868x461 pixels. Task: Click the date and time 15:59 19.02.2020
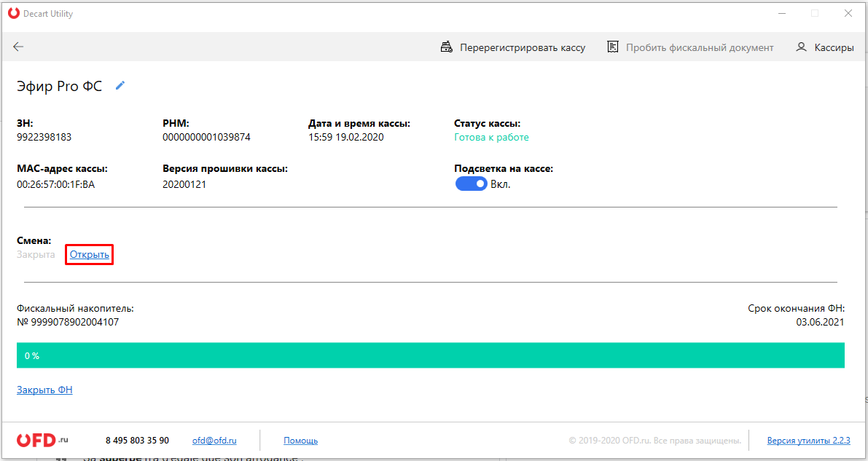point(346,137)
